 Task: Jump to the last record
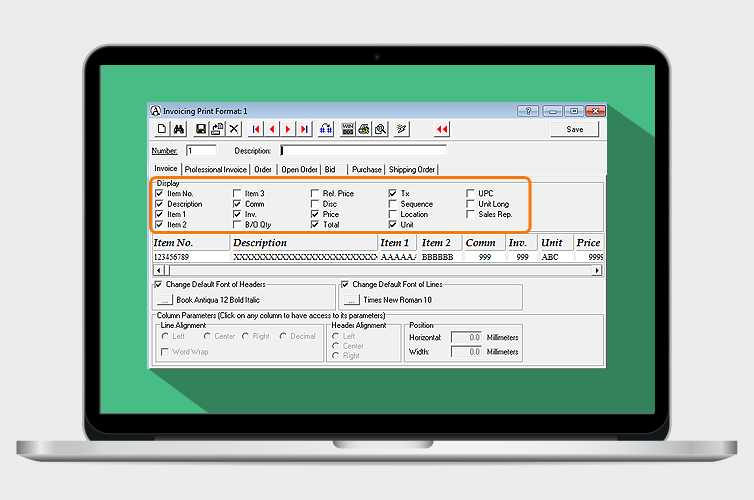coord(304,129)
